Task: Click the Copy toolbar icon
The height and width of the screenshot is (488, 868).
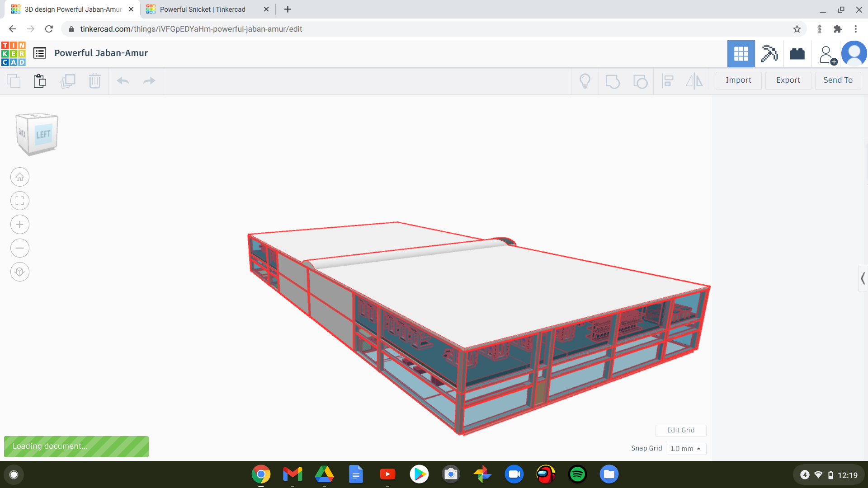Action: (x=14, y=81)
